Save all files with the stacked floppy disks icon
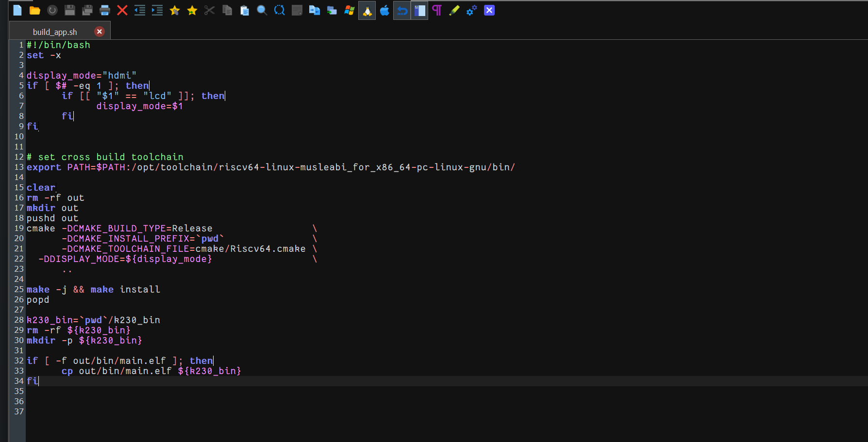 point(87,10)
